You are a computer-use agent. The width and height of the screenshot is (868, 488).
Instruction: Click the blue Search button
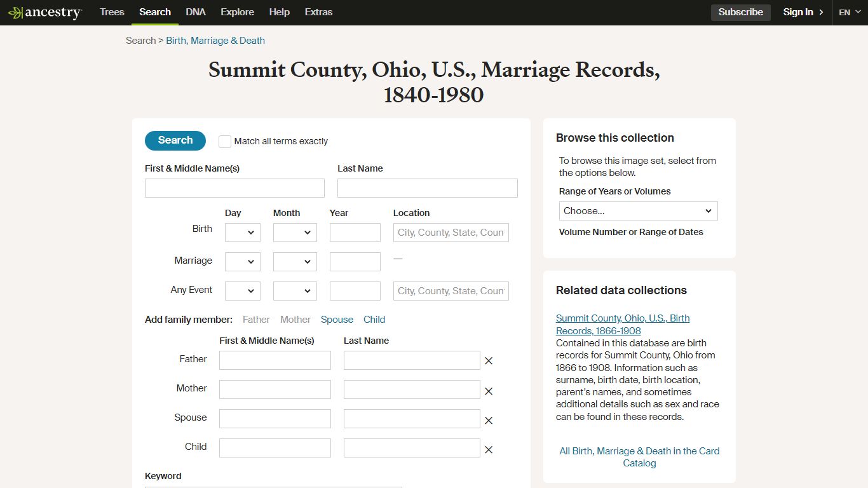[x=175, y=140]
